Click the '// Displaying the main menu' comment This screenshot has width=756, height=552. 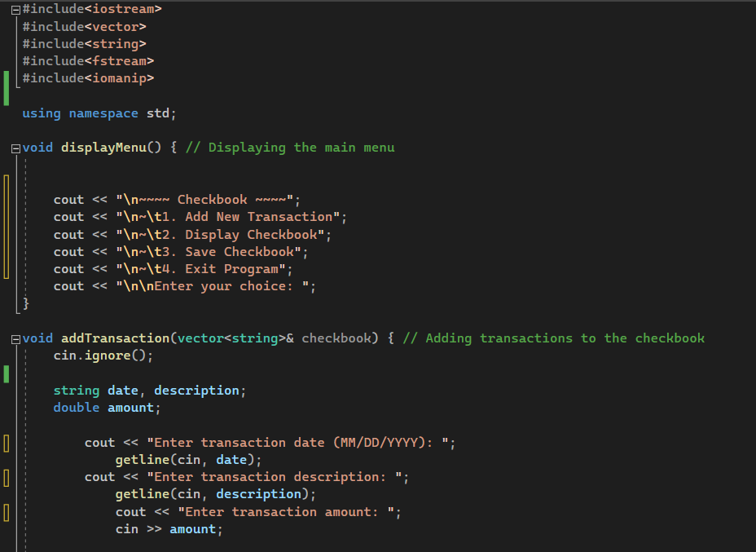(290, 147)
